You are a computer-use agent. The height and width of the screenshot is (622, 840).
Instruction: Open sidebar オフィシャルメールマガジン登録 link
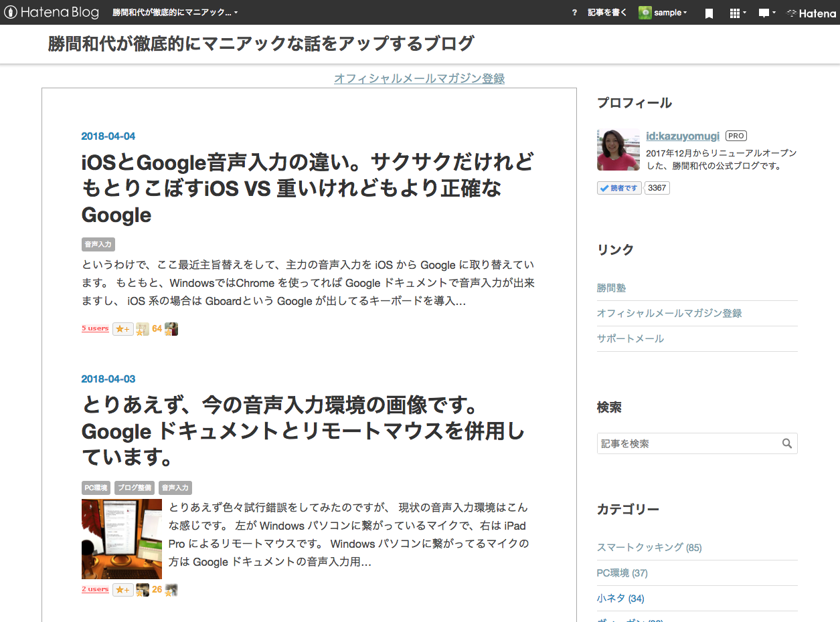669,313
